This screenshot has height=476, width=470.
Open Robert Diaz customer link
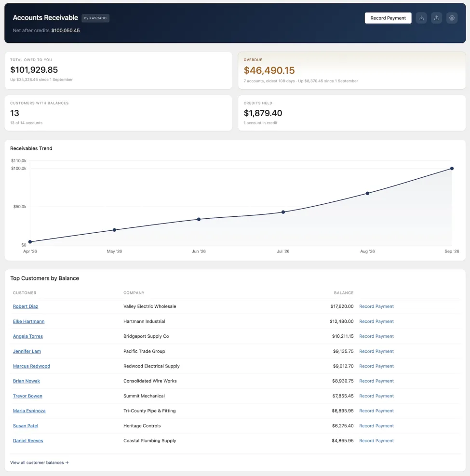(x=26, y=306)
